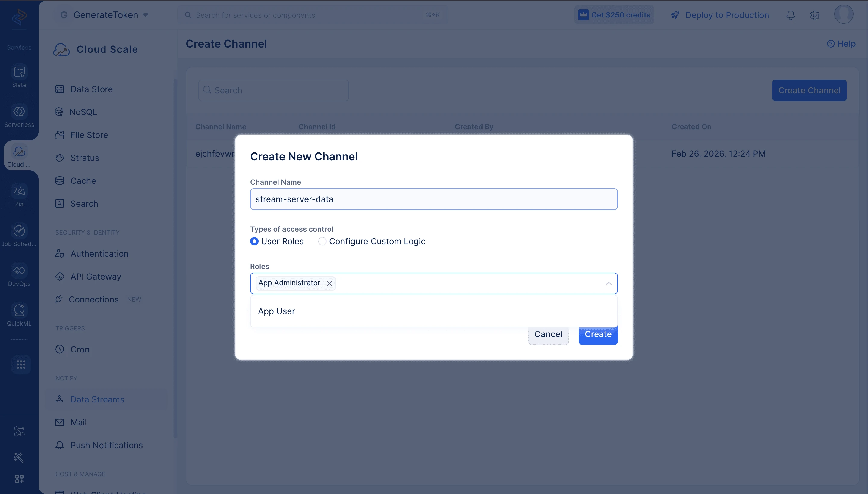This screenshot has width=868, height=494.
Task: Click the channel list Search field
Action: coord(273,90)
